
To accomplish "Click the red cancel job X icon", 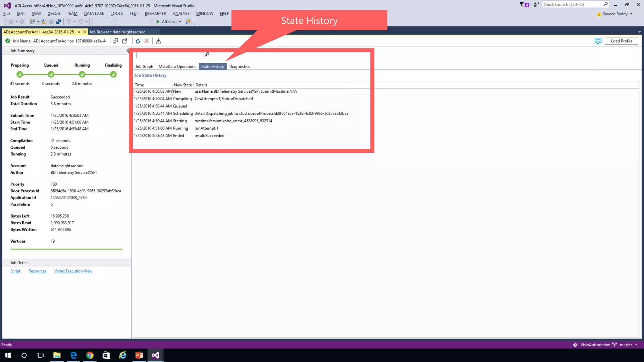I will pyautogui.click(x=147, y=41).
